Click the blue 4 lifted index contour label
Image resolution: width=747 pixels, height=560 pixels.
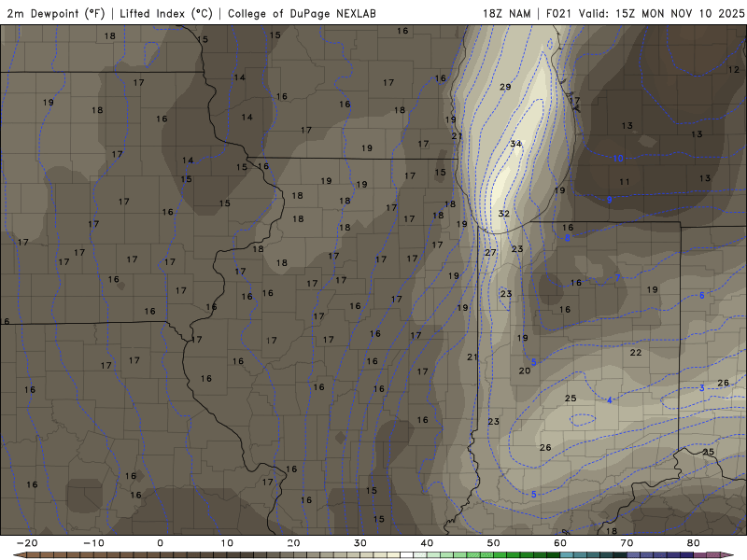pos(610,400)
